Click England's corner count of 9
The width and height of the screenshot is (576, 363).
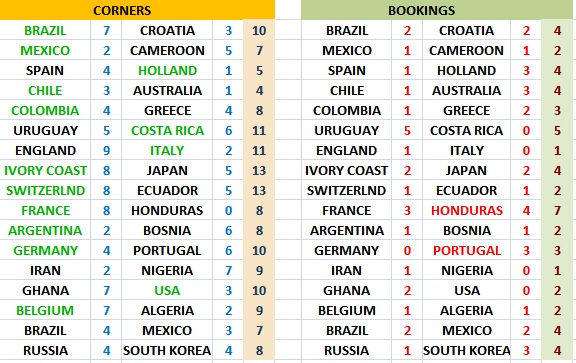click(x=106, y=151)
